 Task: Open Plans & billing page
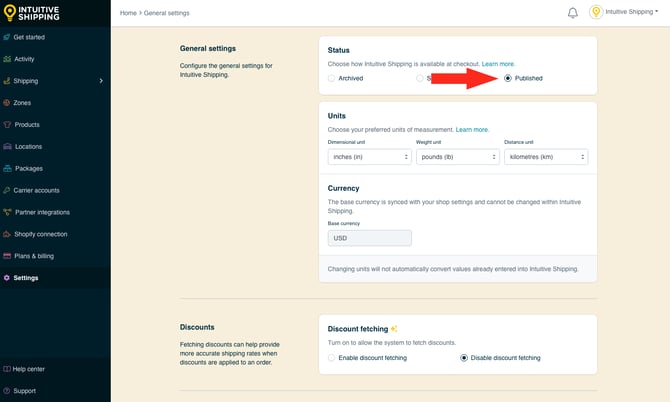point(34,256)
